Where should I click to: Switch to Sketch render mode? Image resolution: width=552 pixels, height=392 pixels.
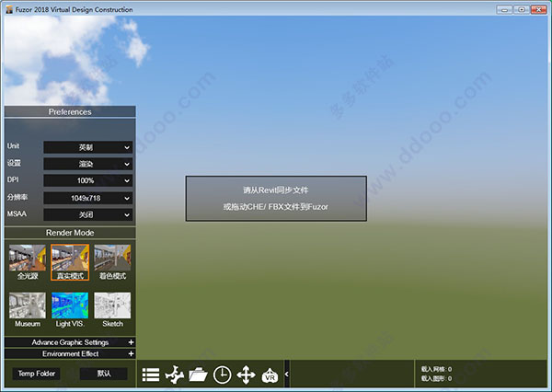click(112, 306)
